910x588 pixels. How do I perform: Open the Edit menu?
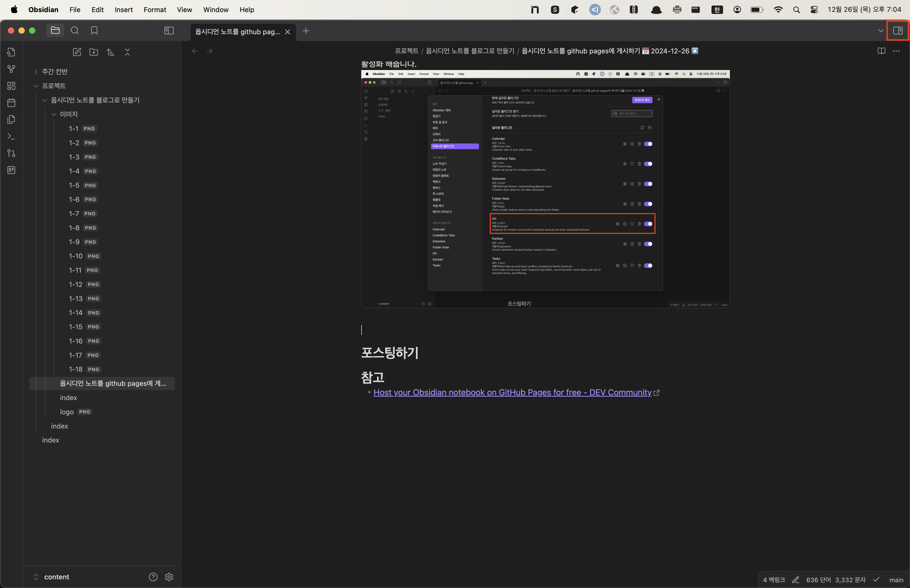(97, 9)
